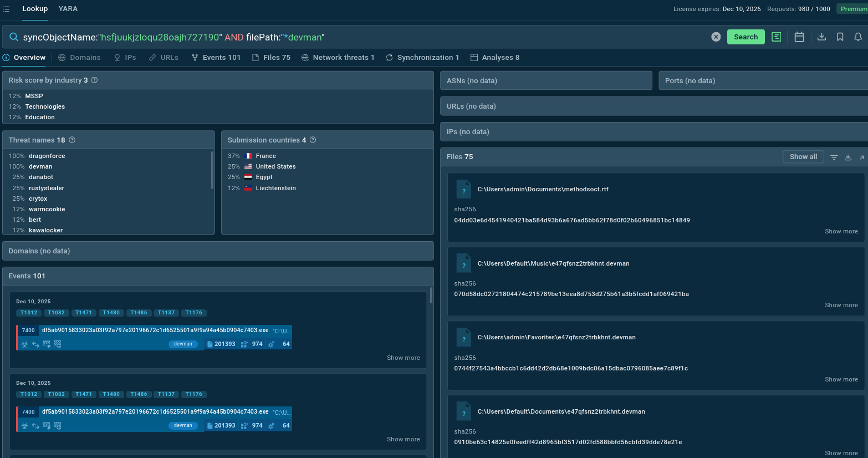This screenshot has height=458, width=868.
Task: Bookmark this search query
Action: [840, 37]
